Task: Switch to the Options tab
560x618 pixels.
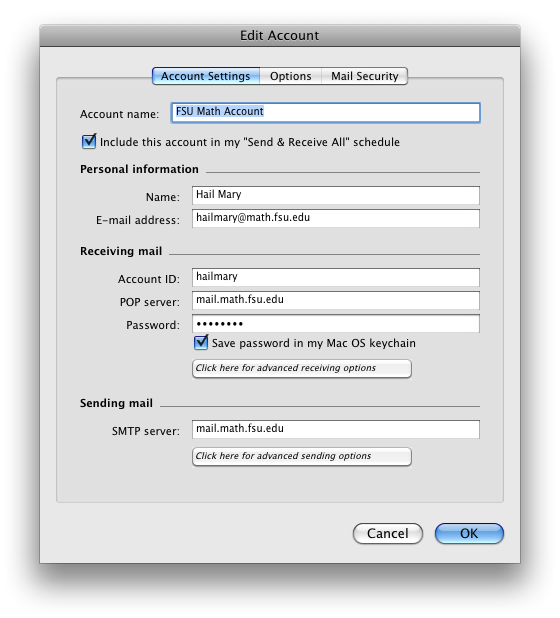Action: pos(290,76)
